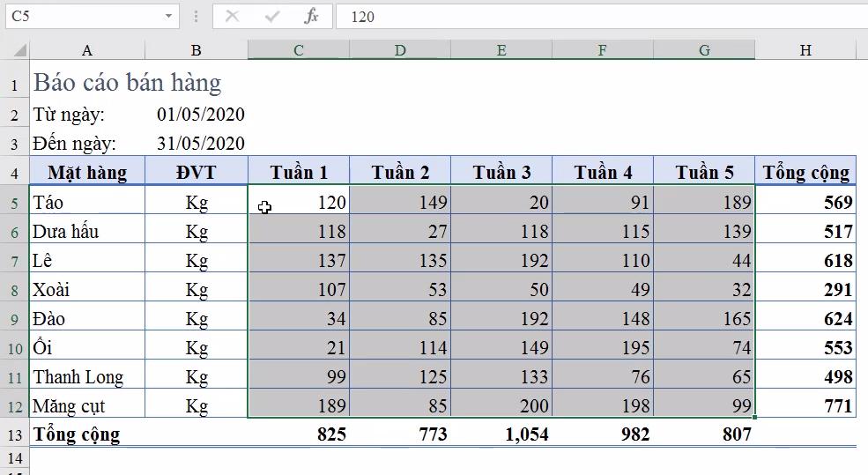Screen dimensions: 868x475
Task: Click the 'Tuần 1' header cell
Action: [299, 172]
